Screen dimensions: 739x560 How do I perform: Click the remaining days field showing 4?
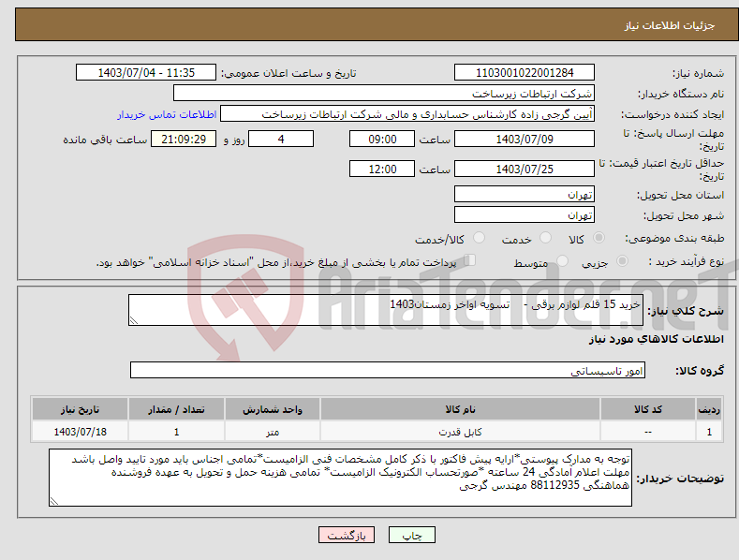point(281,139)
